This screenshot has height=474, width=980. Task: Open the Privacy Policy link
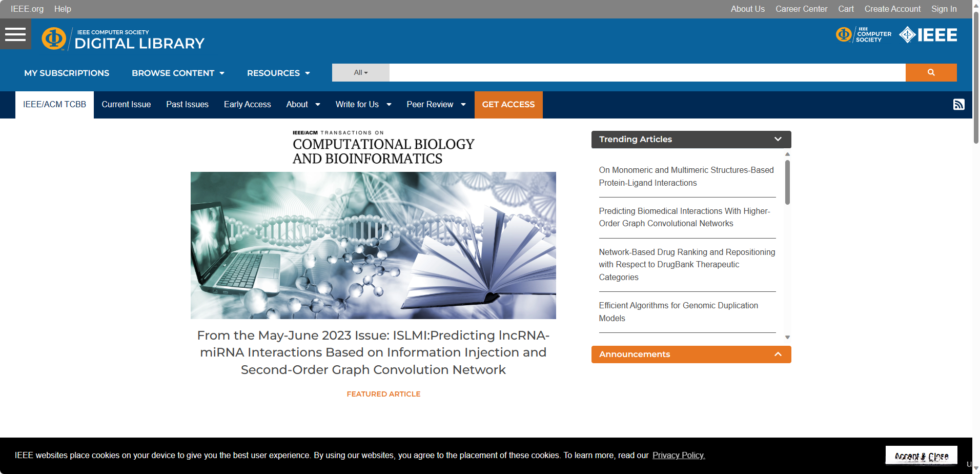(x=679, y=456)
